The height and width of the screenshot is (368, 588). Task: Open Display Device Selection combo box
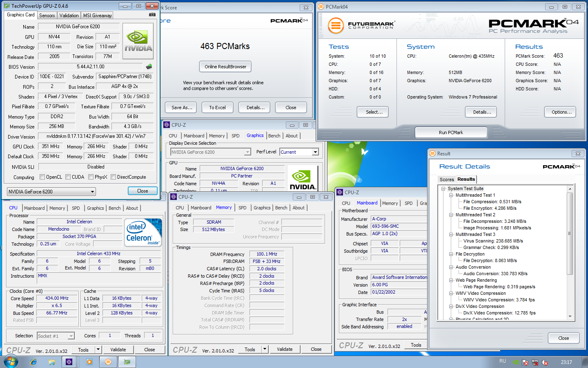click(x=211, y=152)
